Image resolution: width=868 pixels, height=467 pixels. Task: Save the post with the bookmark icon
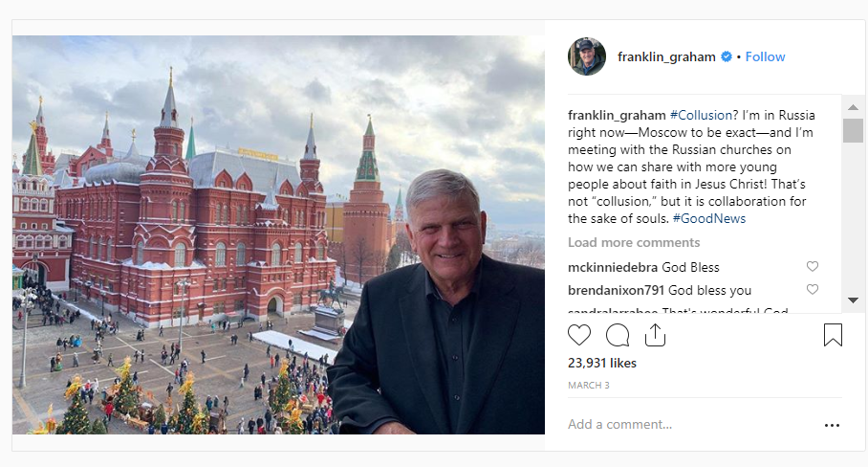point(832,335)
